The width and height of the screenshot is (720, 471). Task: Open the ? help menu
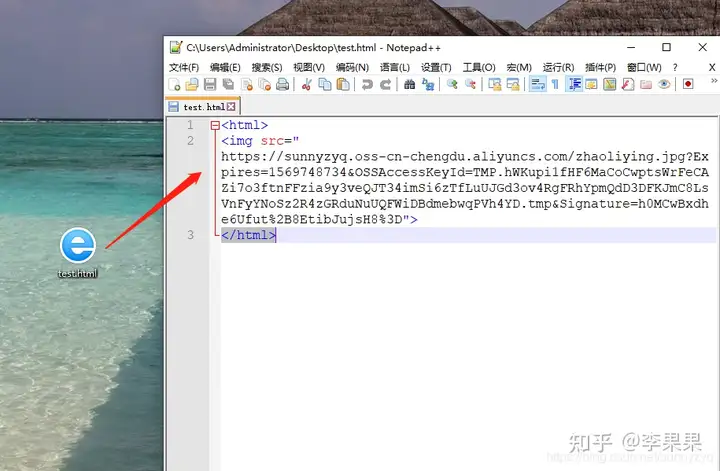click(x=675, y=67)
